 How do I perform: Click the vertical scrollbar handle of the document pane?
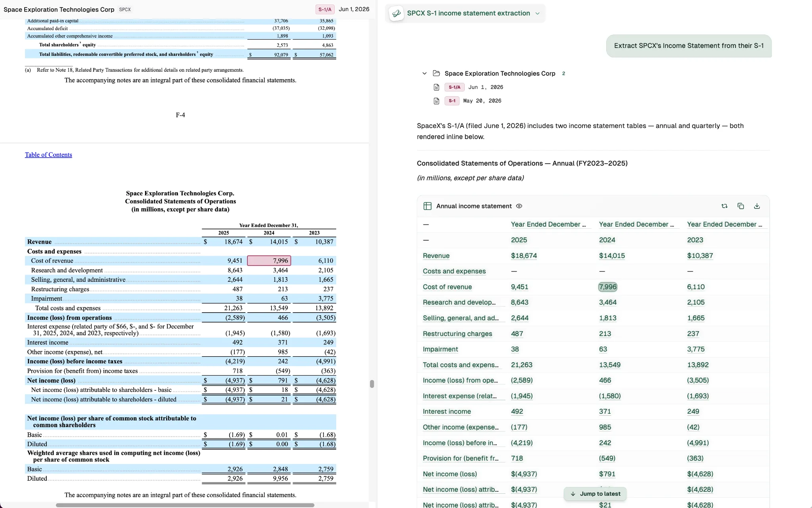[372, 384]
